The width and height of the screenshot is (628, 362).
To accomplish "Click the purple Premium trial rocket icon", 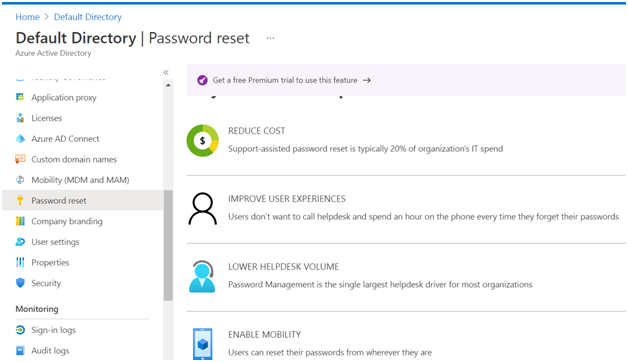I will 202,80.
